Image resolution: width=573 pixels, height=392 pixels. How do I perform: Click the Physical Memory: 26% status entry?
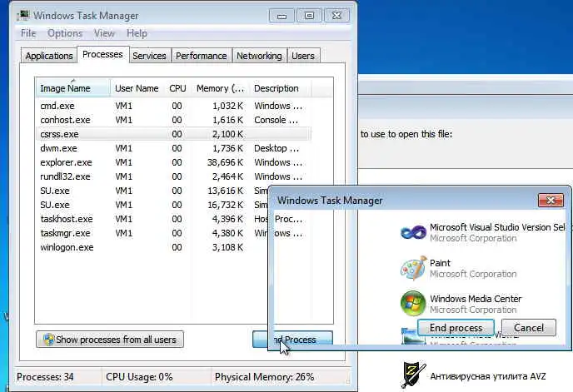pos(264,377)
